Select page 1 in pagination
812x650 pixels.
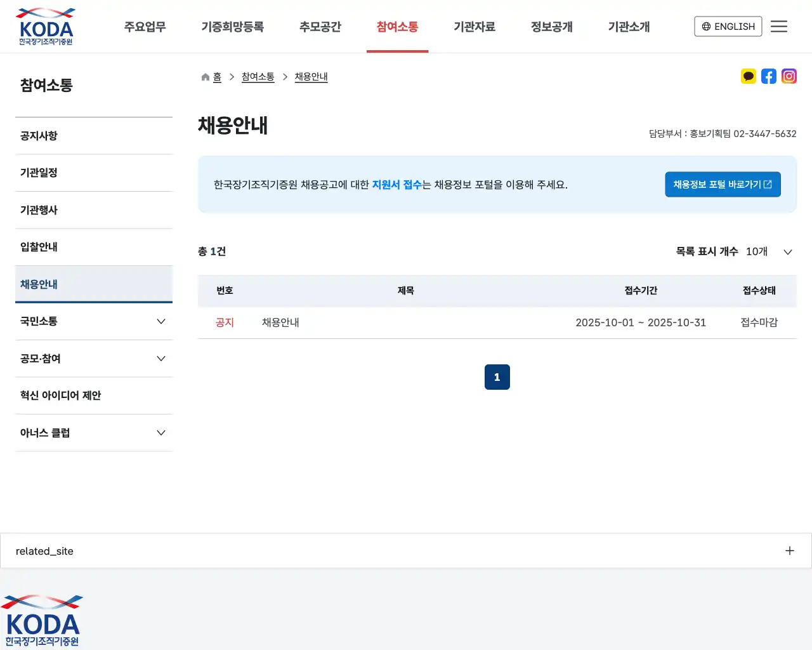(x=497, y=376)
